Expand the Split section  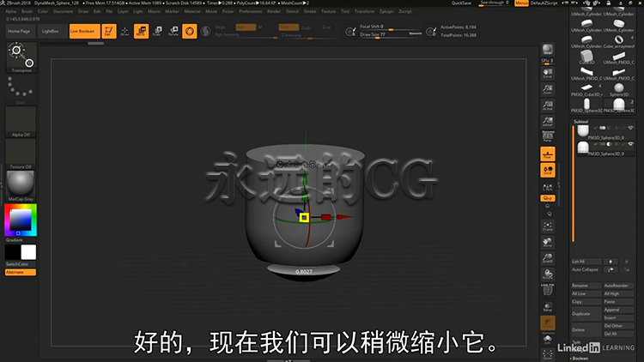[x=576, y=342]
